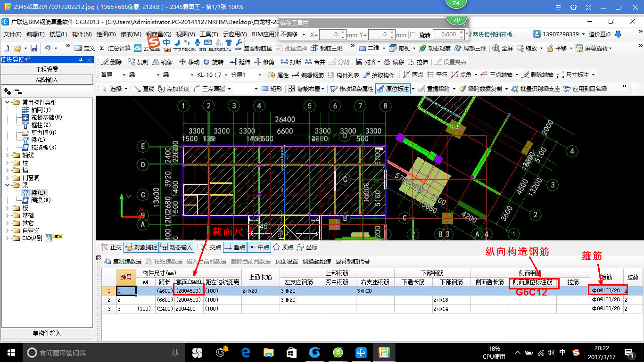Click the Undo arrow icon

click(47, 48)
